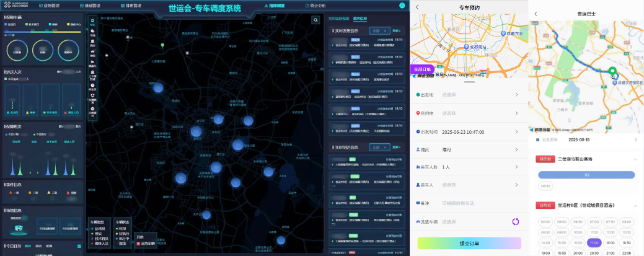The height and width of the screenshot is (256, 644).
Task: Click the purple refresh icon beside 派送车辆
Action: (515, 221)
